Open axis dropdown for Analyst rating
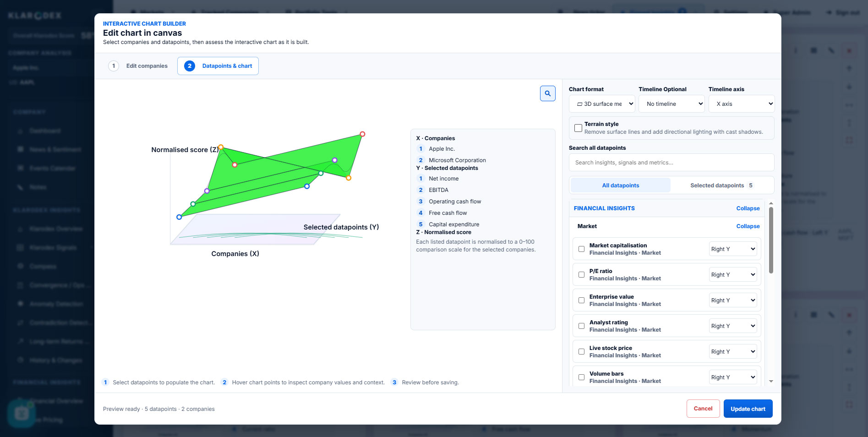 click(732, 326)
